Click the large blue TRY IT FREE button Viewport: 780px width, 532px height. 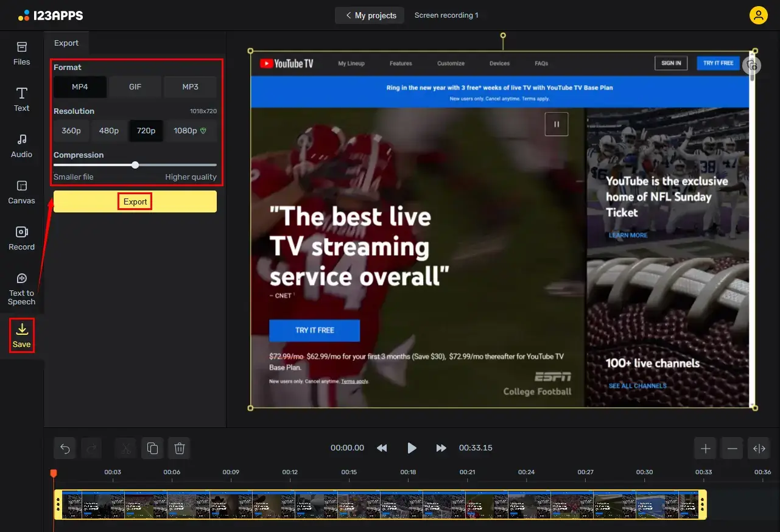[315, 331]
